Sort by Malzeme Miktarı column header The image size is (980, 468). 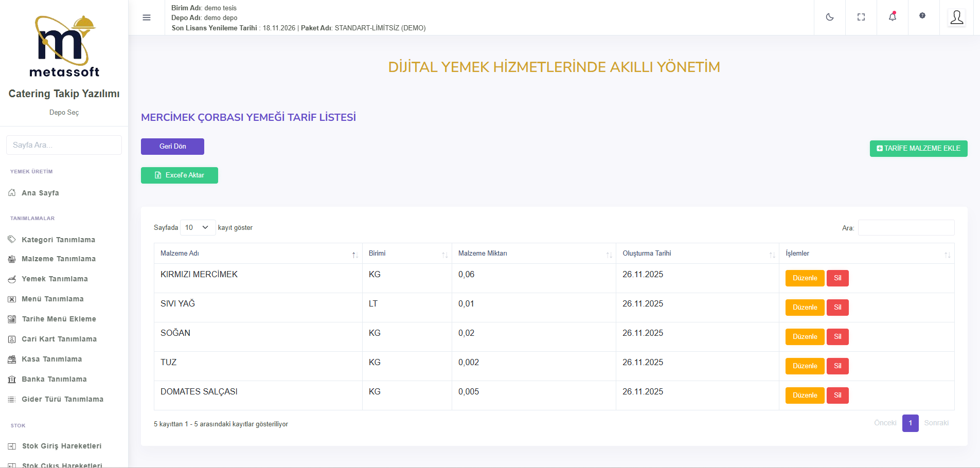click(x=533, y=254)
